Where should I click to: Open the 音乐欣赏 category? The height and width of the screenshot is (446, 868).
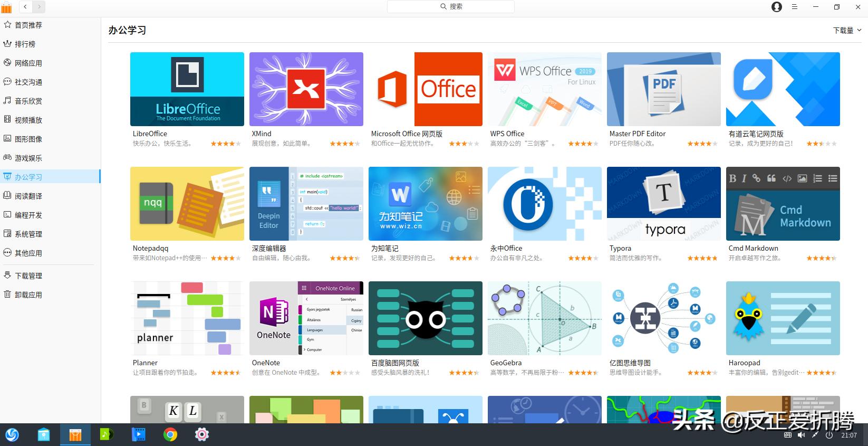click(50, 101)
